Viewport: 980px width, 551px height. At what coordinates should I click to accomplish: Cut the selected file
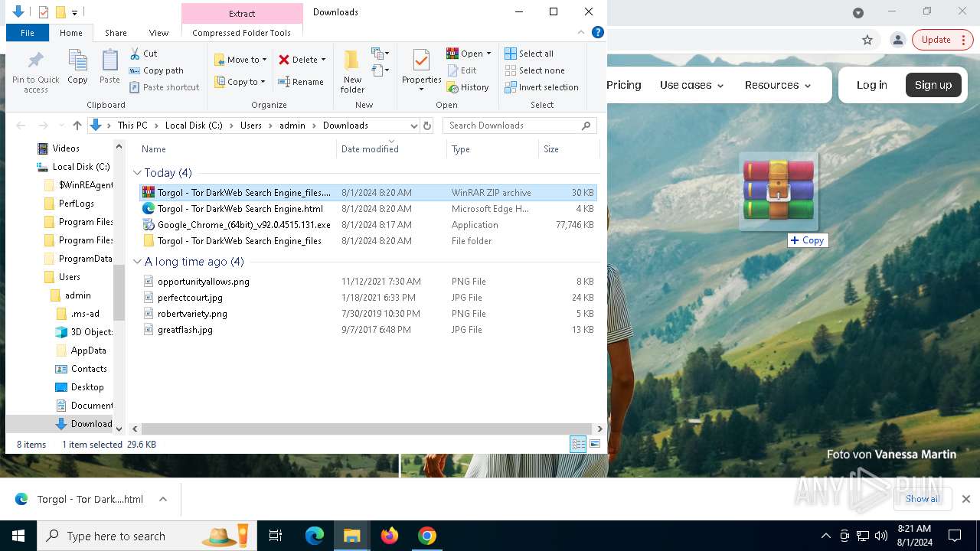coord(143,54)
